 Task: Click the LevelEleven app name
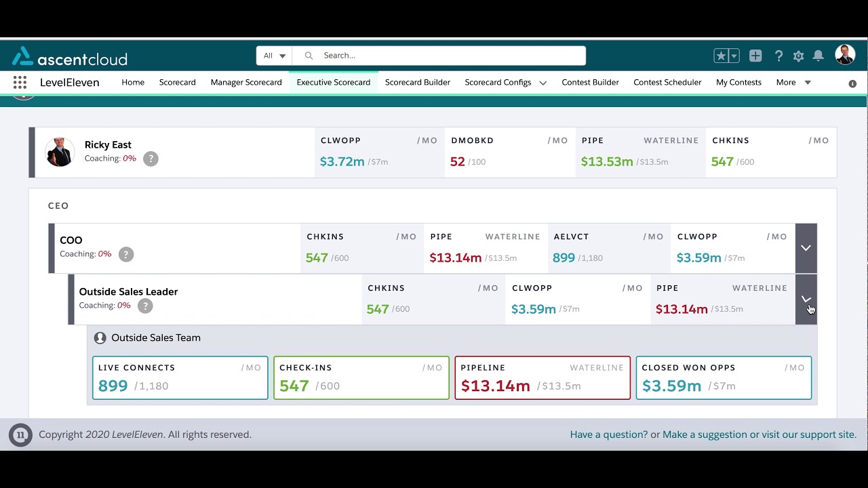[70, 82]
